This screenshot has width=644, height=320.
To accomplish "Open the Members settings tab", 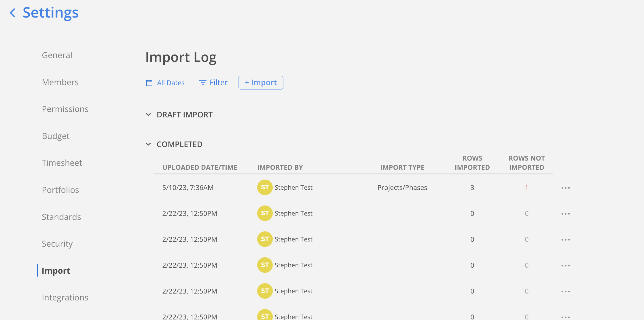I will coord(60,82).
